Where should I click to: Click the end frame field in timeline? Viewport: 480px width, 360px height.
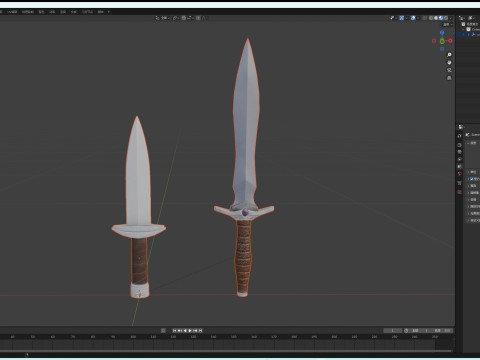coord(442,331)
